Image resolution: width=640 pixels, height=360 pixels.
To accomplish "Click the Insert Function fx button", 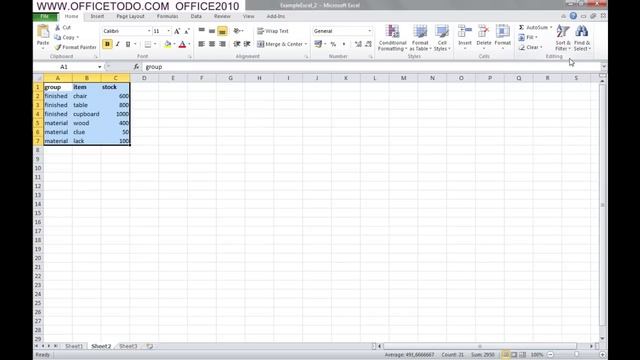I will pos(136,67).
